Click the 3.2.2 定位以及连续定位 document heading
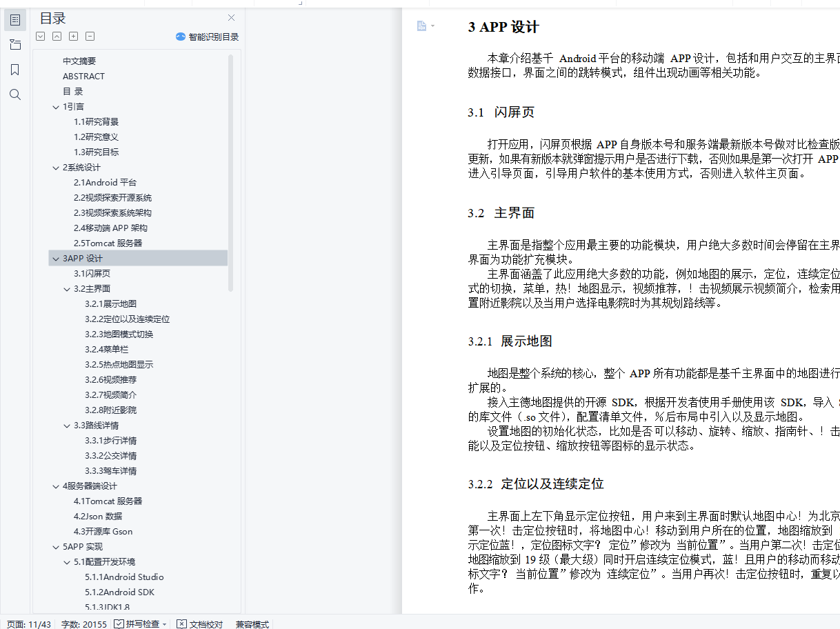This screenshot has height=629, width=840. tap(536, 484)
